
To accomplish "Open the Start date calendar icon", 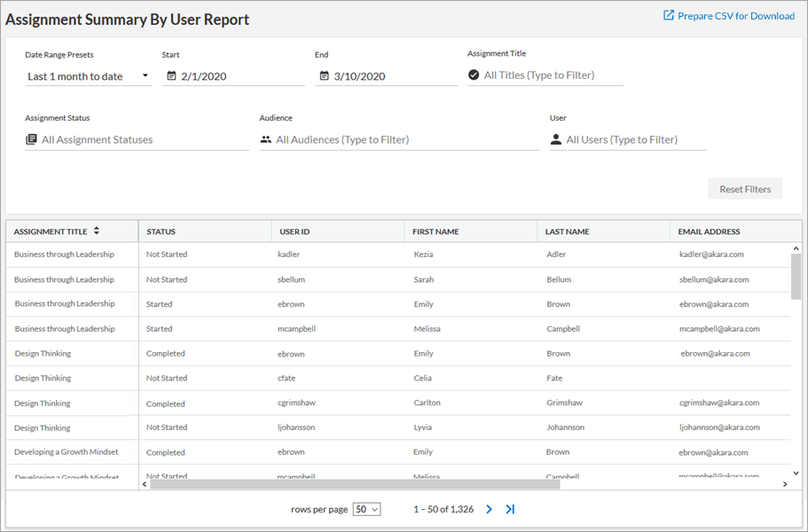I will [x=171, y=76].
